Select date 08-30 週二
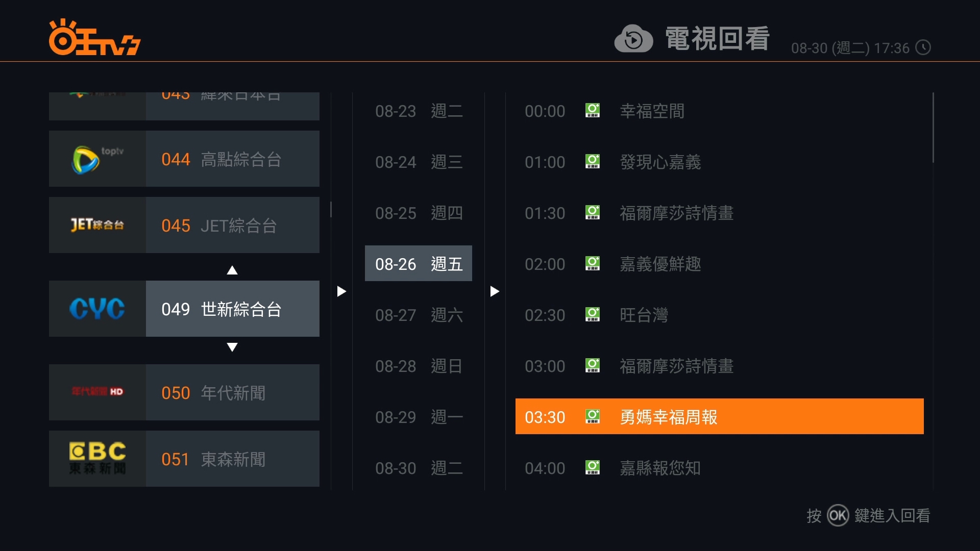This screenshot has height=551, width=980. (x=419, y=468)
